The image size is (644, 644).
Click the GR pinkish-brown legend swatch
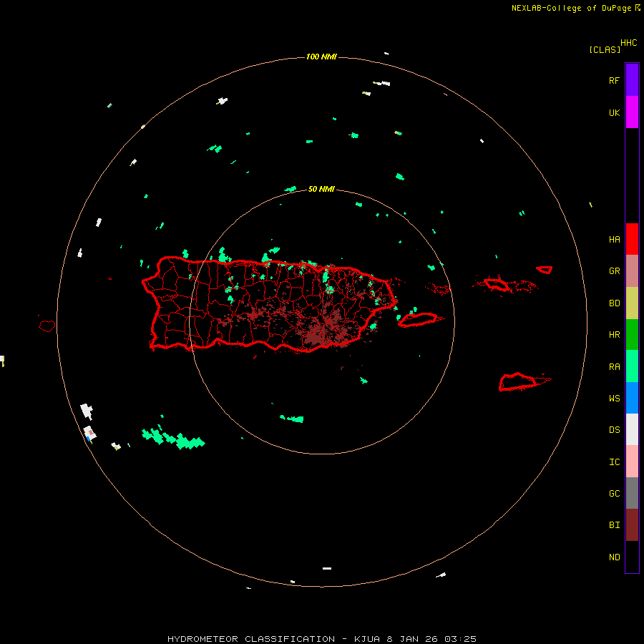632,271
